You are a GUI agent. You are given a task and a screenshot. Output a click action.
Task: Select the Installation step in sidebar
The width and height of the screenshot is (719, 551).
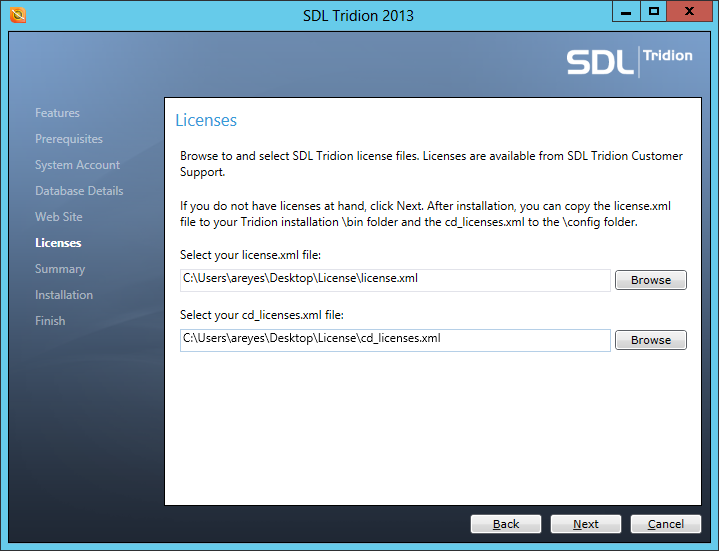(x=64, y=295)
